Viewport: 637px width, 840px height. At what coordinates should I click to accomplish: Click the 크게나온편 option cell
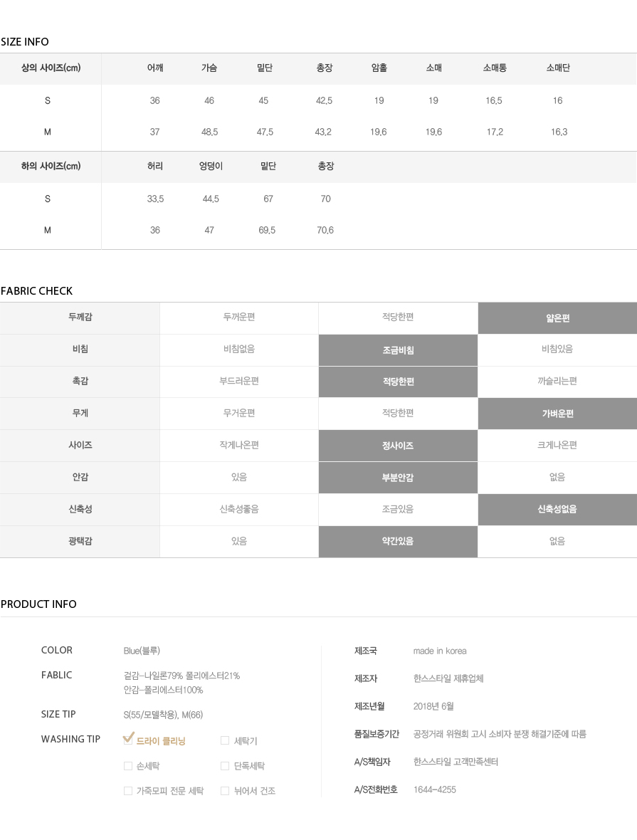pos(557,445)
